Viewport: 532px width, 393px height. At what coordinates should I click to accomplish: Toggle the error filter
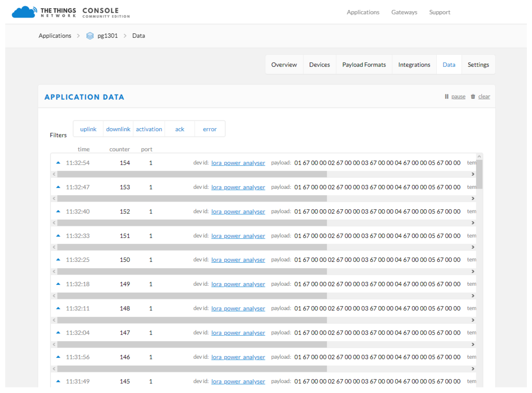click(209, 129)
